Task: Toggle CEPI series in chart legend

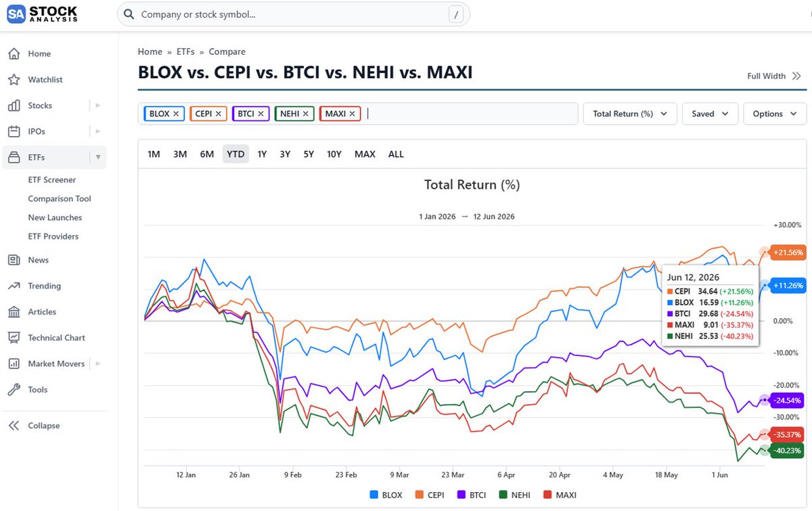Action: 428,495
